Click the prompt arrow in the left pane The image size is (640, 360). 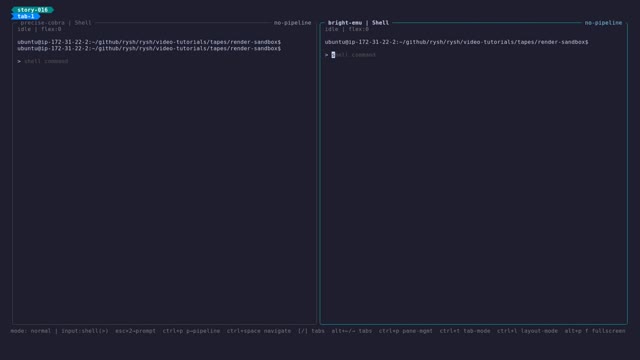[x=19, y=61]
